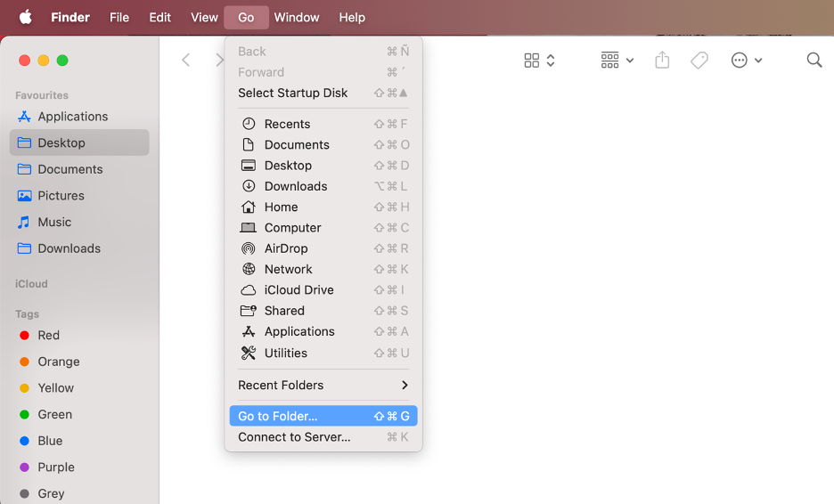Click the Edit Tags toolbar icon
The height and width of the screenshot is (504, 834).
point(699,60)
